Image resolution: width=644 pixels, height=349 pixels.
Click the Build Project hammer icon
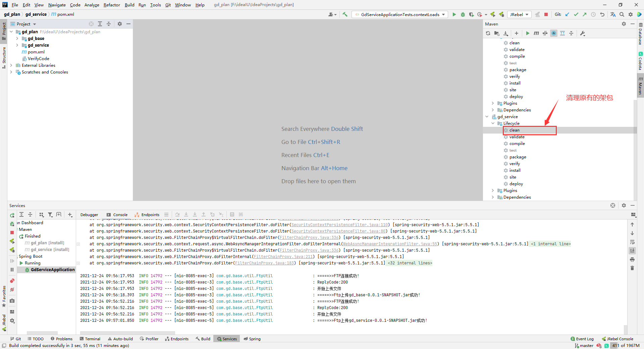(x=345, y=14)
